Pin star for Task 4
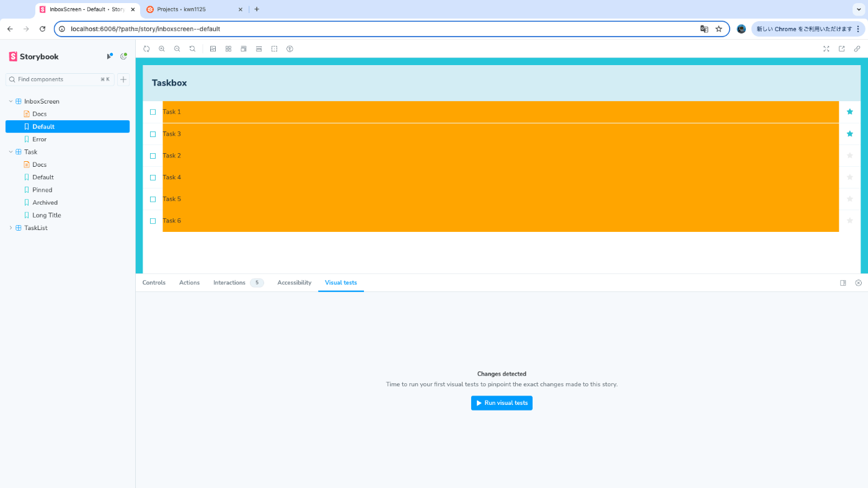The width and height of the screenshot is (868, 488). click(850, 177)
